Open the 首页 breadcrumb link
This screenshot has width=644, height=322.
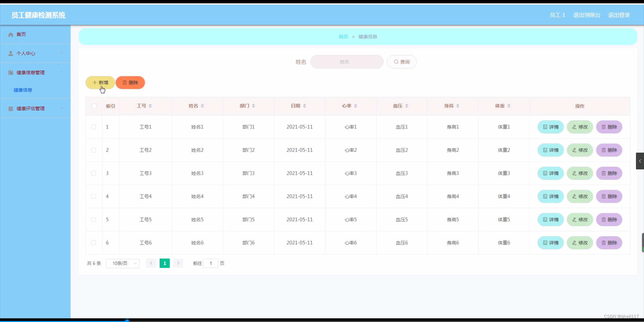coord(343,37)
